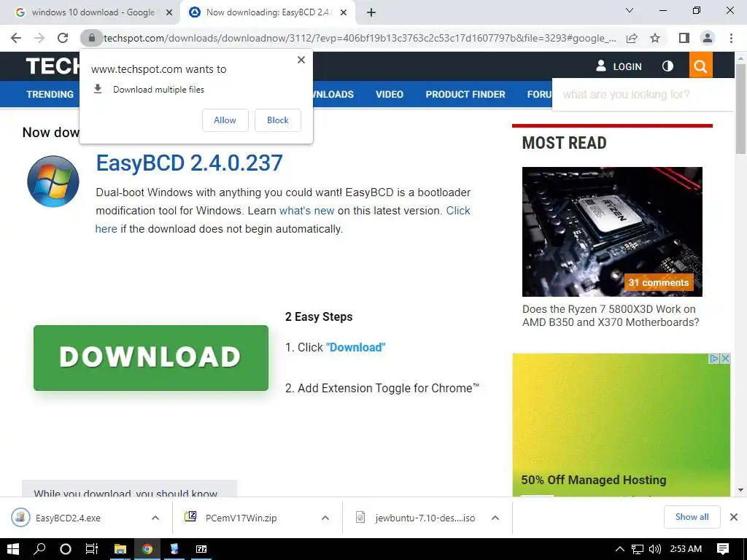Close the Google search tab
This screenshot has width=747, height=560.
169,13
